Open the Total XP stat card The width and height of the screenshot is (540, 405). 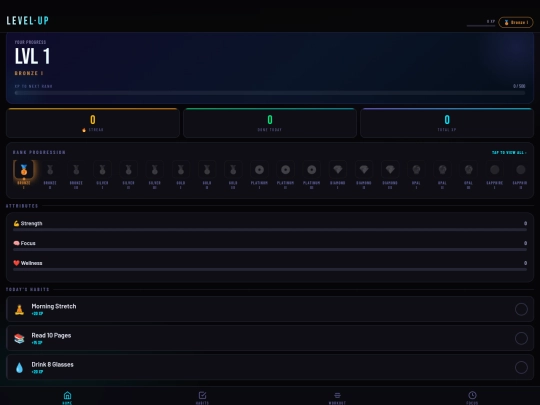point(447,123)
